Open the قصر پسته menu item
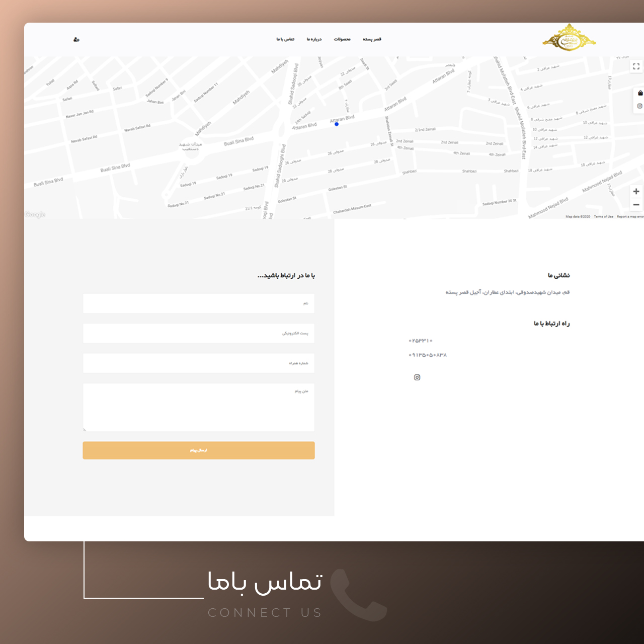Viewport: 644px width, 644px height. point(372,39)
